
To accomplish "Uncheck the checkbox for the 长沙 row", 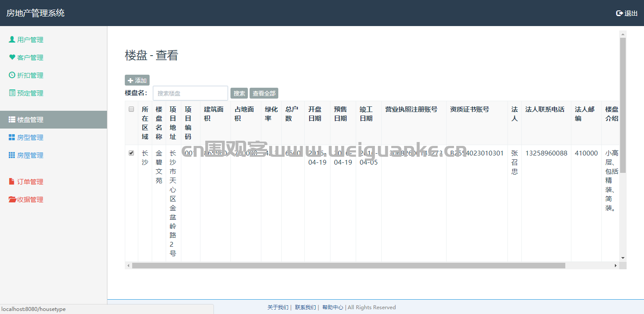I will [x=131, y=153].
